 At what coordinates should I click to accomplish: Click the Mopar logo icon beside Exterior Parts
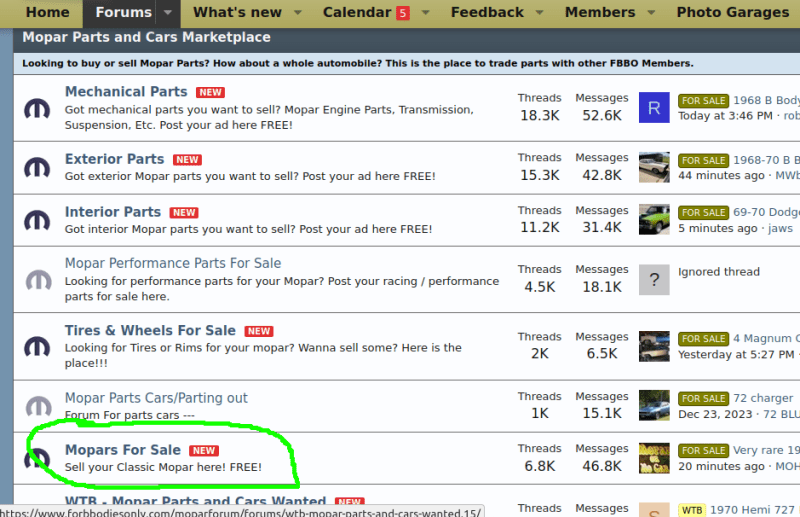click(37, 167)
